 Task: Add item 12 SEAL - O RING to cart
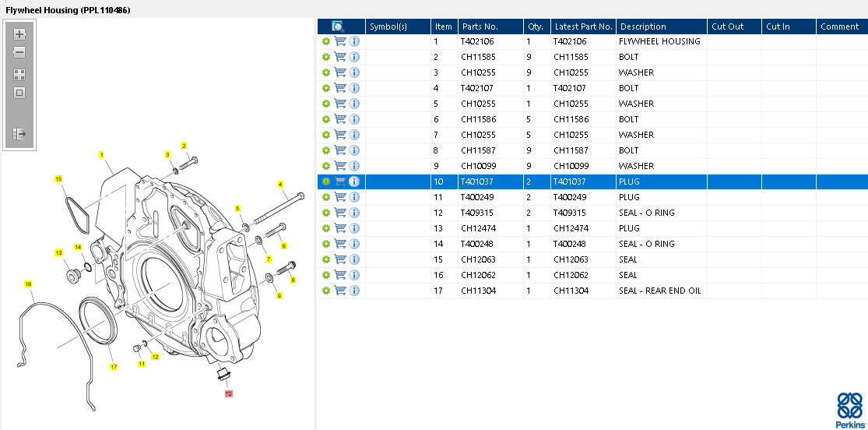[340, 213]
